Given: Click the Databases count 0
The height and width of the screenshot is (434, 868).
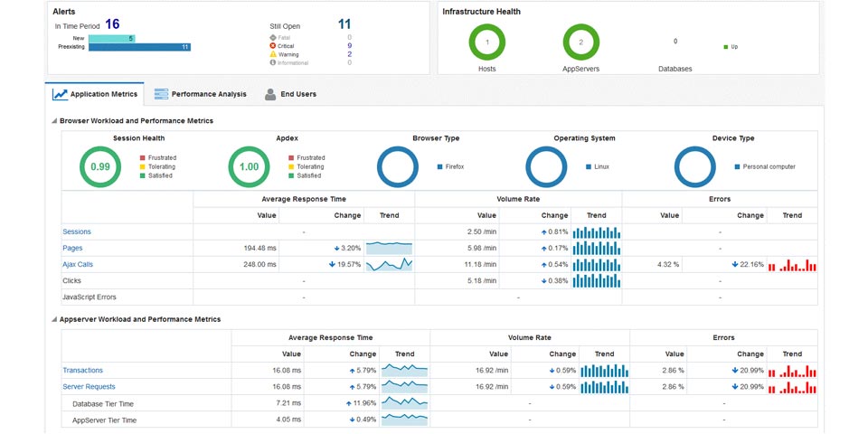Looking at the screenshot, I should 675,42.
